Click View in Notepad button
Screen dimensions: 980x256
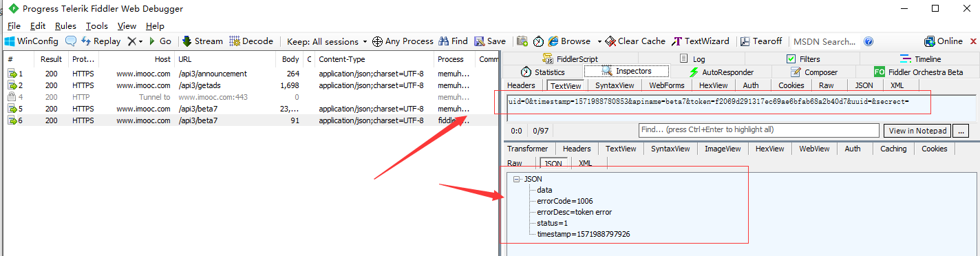coord(918,131)
